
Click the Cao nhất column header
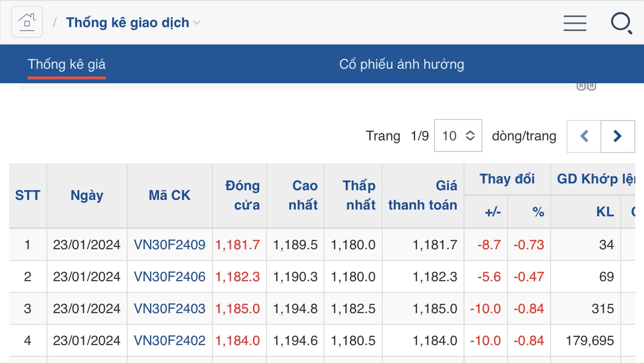coord(303,196)
